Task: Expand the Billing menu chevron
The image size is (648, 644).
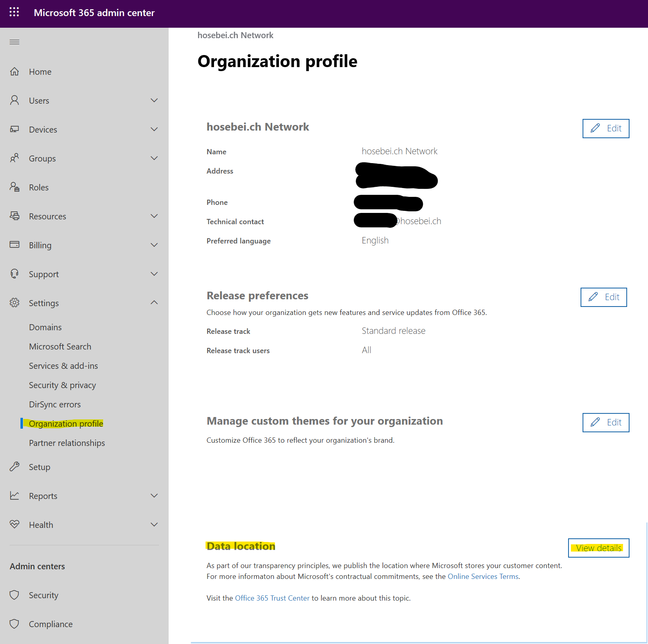Action: (154, 245)
